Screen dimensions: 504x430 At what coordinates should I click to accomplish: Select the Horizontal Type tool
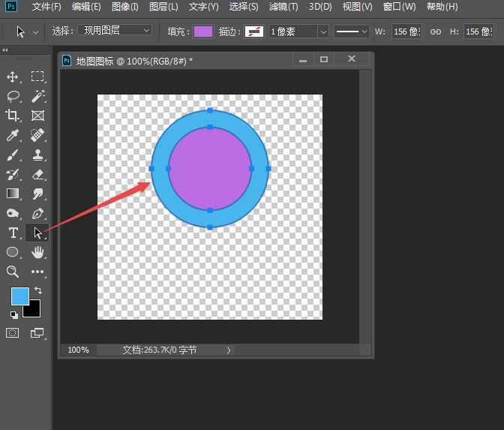point(13,233)
